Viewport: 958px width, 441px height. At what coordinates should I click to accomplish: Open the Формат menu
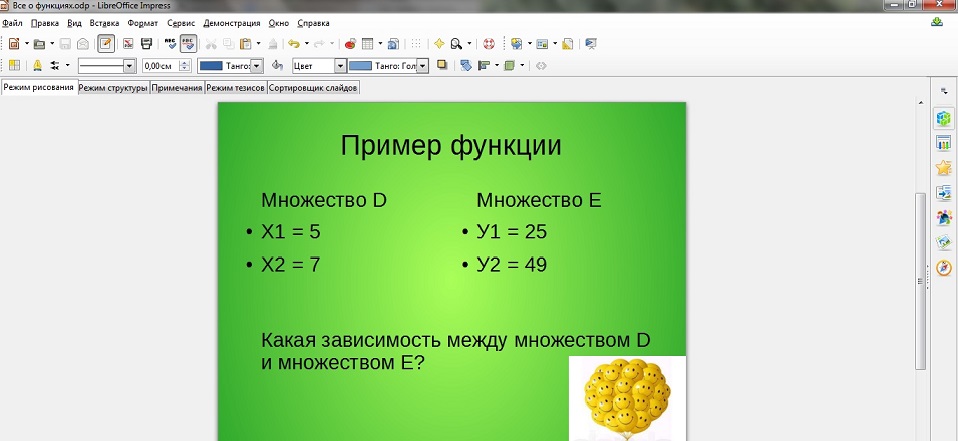pos(143,22)
